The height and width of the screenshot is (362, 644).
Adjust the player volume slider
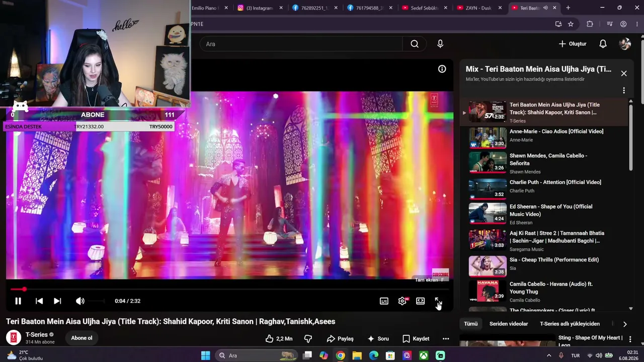click(x=98, y=301)
